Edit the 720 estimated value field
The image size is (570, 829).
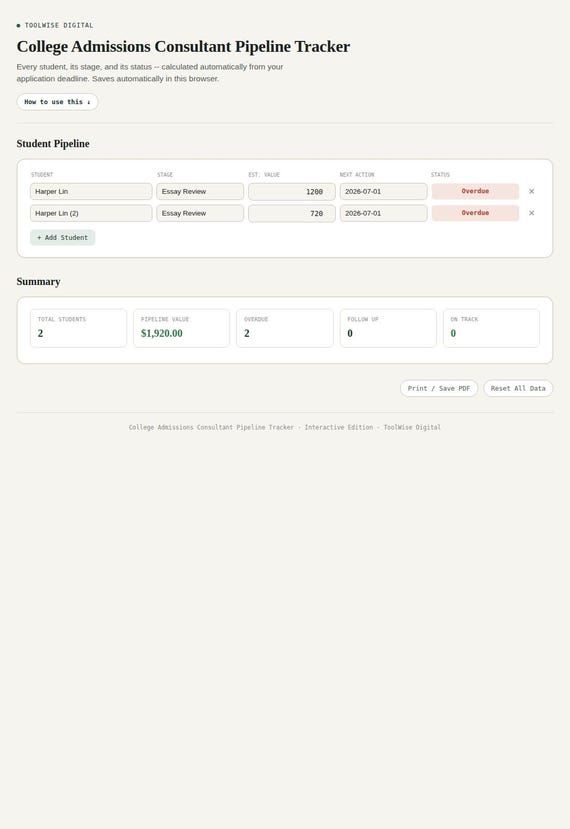pos(292,214)
